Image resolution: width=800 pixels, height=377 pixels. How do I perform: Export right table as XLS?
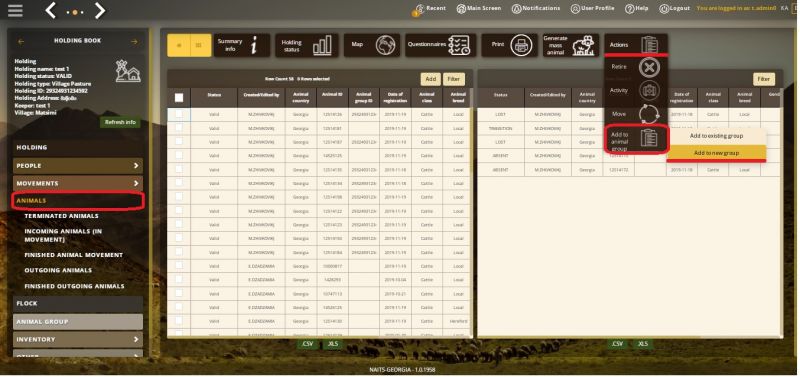point(643,344)
